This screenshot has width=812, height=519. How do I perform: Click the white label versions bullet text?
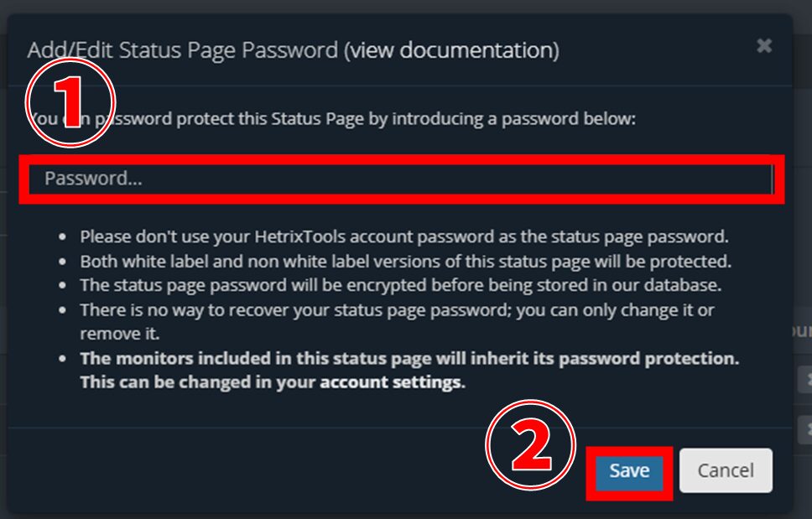click(x=405, y=261)
